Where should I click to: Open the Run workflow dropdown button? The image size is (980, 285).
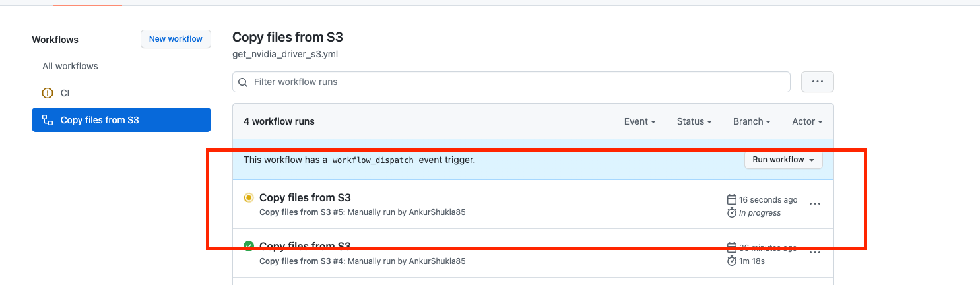[783, 160]
